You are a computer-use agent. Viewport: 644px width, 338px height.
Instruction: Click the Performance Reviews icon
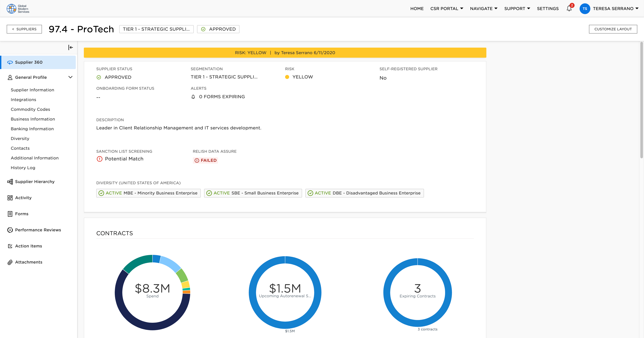point(10,230)
